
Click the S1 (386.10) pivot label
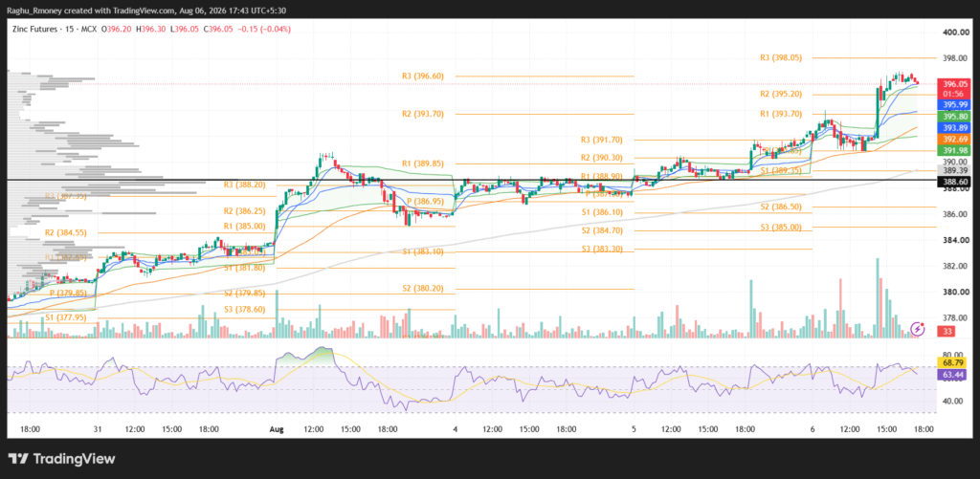pos(602,213)
